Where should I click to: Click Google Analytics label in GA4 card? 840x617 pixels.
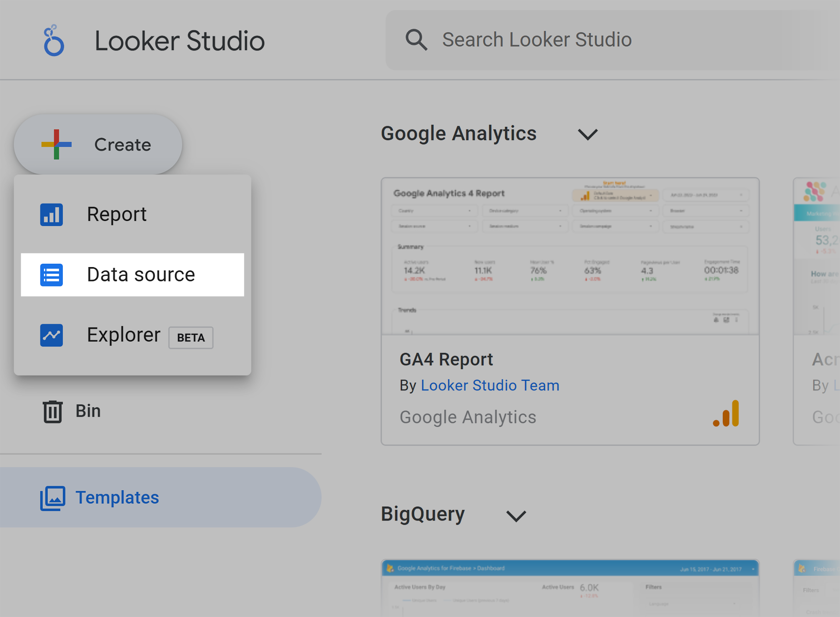pyautogui.click(x=468, y=417)
